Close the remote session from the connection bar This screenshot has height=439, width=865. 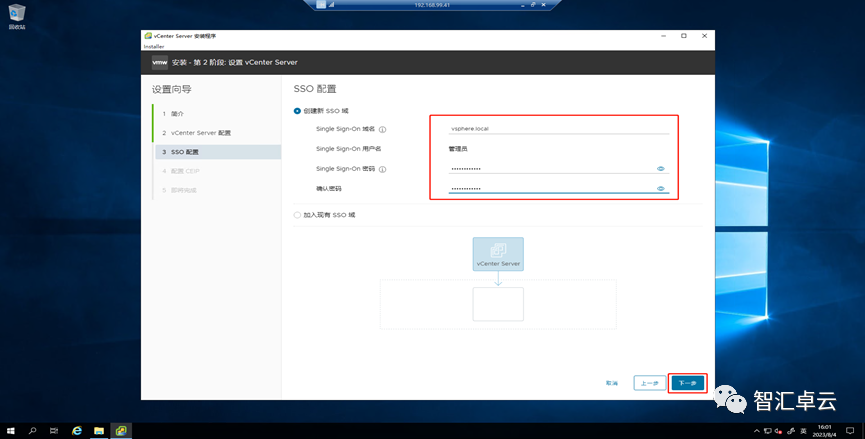tap(543, 5)
